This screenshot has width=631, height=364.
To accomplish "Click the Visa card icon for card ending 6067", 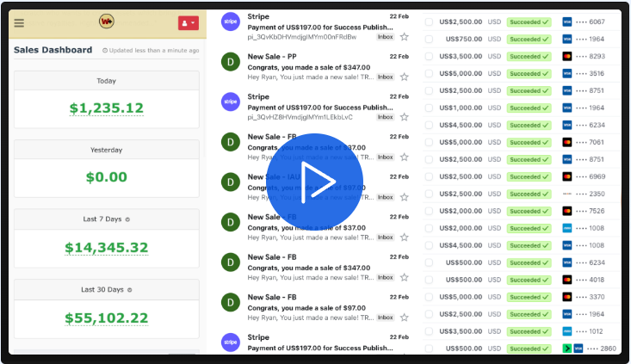I will click(567, 22).
